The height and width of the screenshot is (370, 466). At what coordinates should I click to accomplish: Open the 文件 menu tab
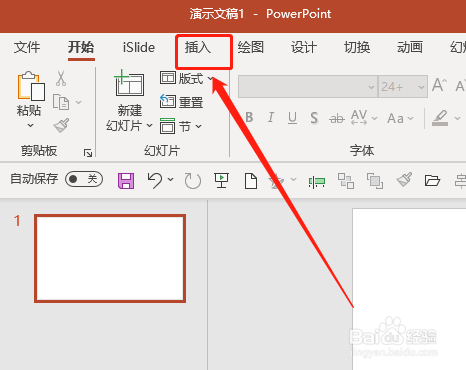(27, 47)
